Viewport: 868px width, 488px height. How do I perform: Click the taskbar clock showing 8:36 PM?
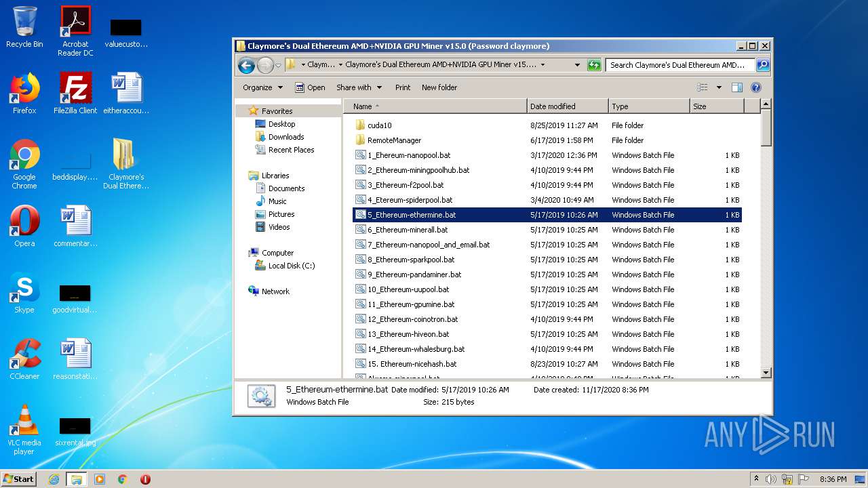tap(833, 479)
